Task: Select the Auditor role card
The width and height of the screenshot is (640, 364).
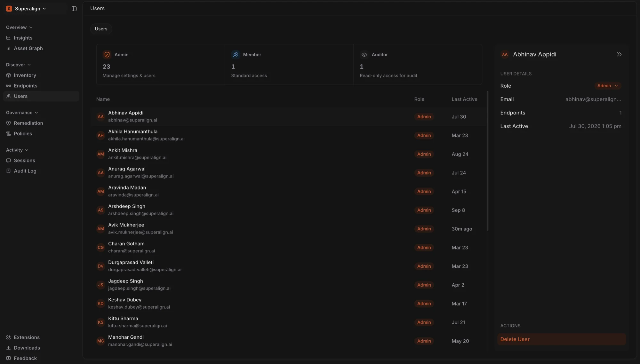Action: coord(418,64)
